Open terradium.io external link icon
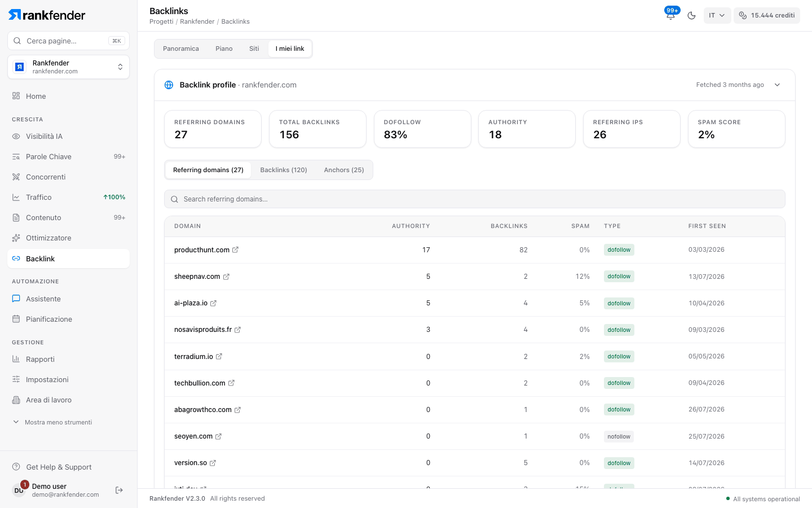This screenshot has height=508, width=812. point(219,356)
